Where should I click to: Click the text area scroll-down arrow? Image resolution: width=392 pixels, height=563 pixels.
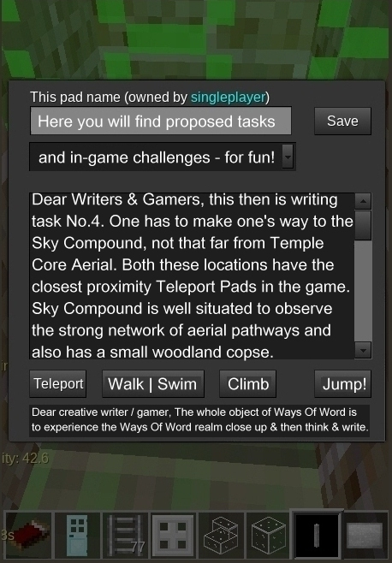pyautogui.click(x=363, y=350)
